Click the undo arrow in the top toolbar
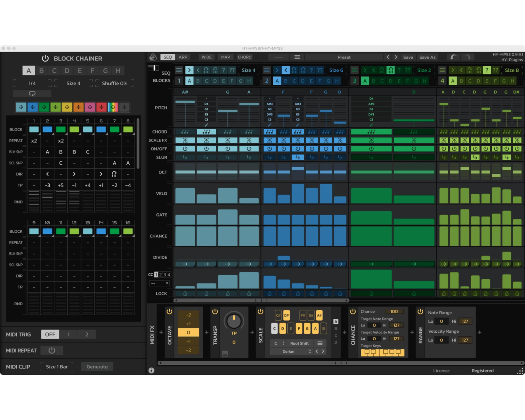Screen dimensions: 525x420 453,57
